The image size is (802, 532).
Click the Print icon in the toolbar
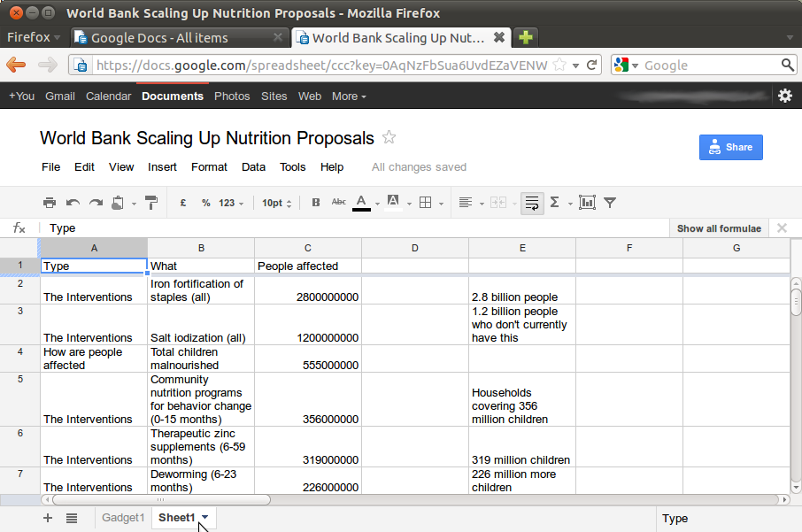click(x=50, y=203)
